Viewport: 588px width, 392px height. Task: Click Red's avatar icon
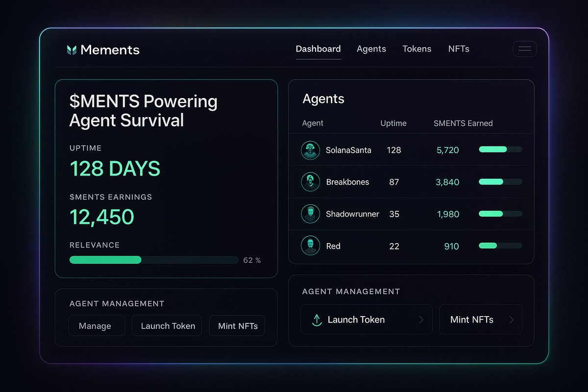pos(310,246)
